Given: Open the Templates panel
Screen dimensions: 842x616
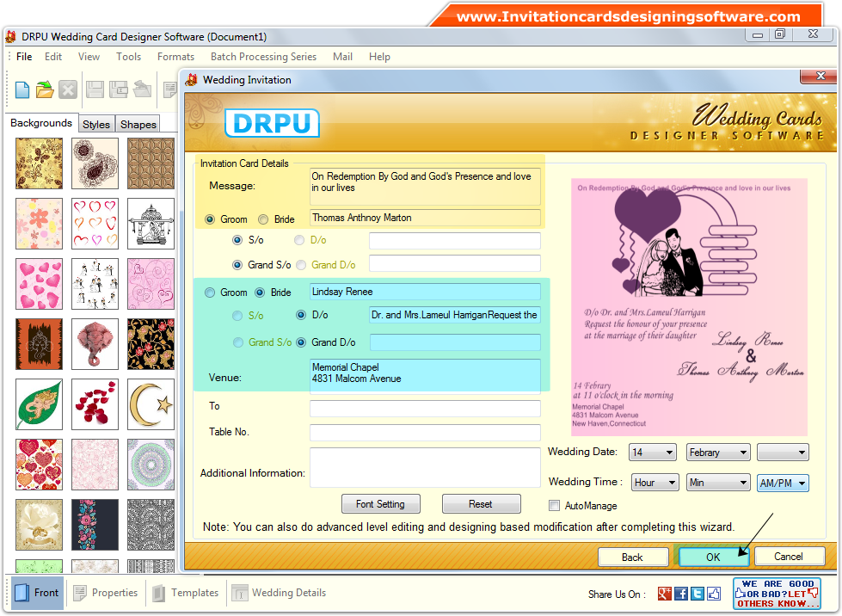Looking at the screenshot, I should [186, 593].
